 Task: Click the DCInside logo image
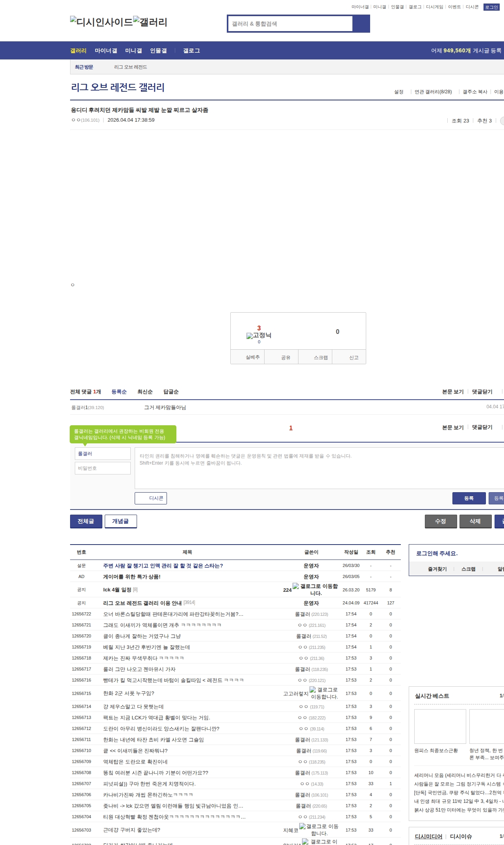coord(101,22)
